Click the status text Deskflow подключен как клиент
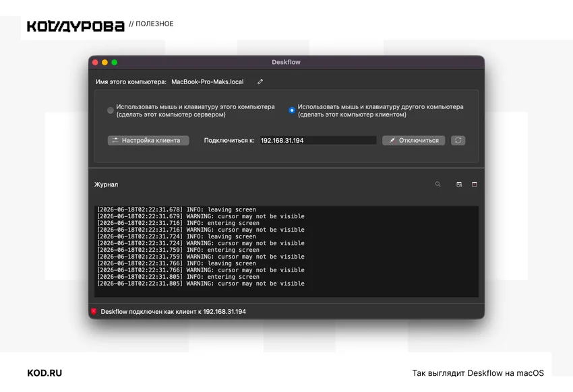The height and width of the screenshot is (392, 573). point(173,312)
